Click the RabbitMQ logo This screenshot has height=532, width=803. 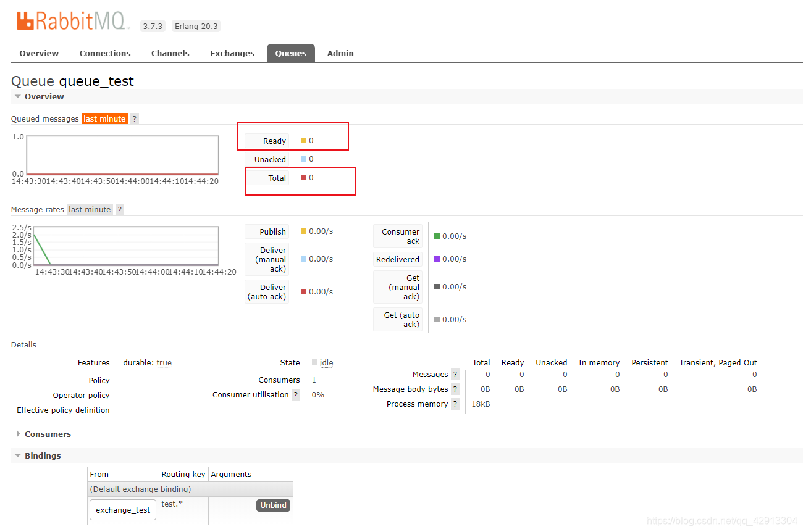click(74, 22)
